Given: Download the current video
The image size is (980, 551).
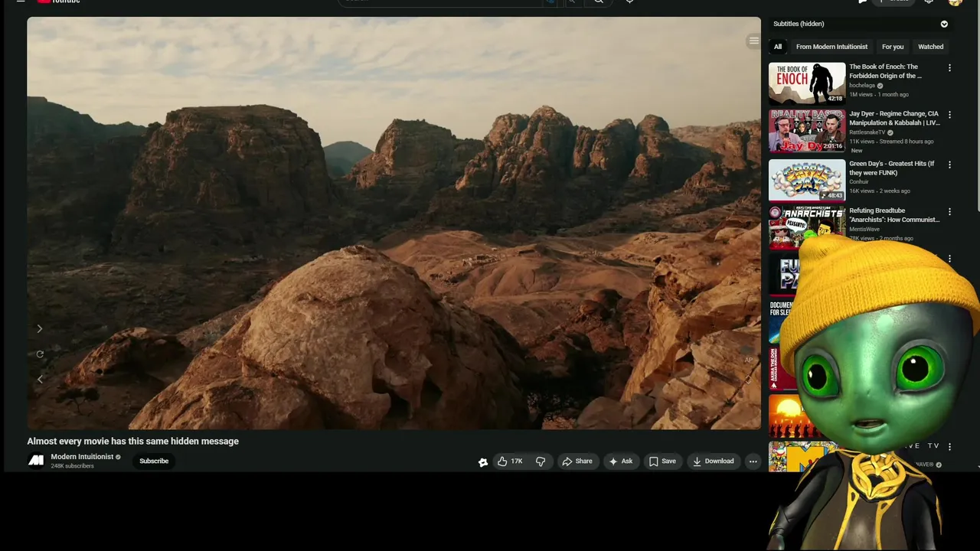Looking at the screenshot, I should pyautogui.click(x=714, y=461).
